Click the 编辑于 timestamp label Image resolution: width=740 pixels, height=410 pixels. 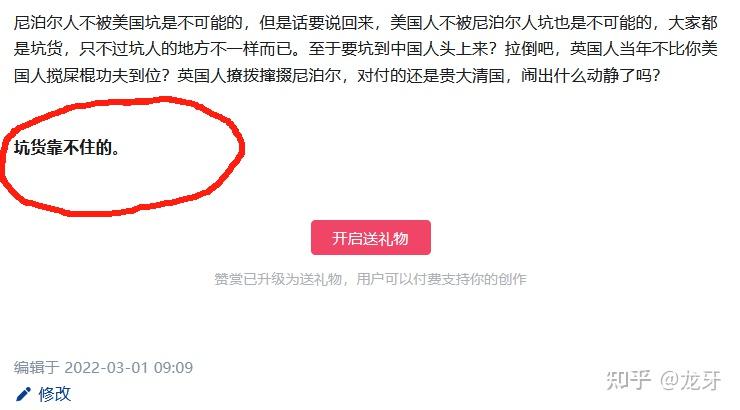click(36, 367)
